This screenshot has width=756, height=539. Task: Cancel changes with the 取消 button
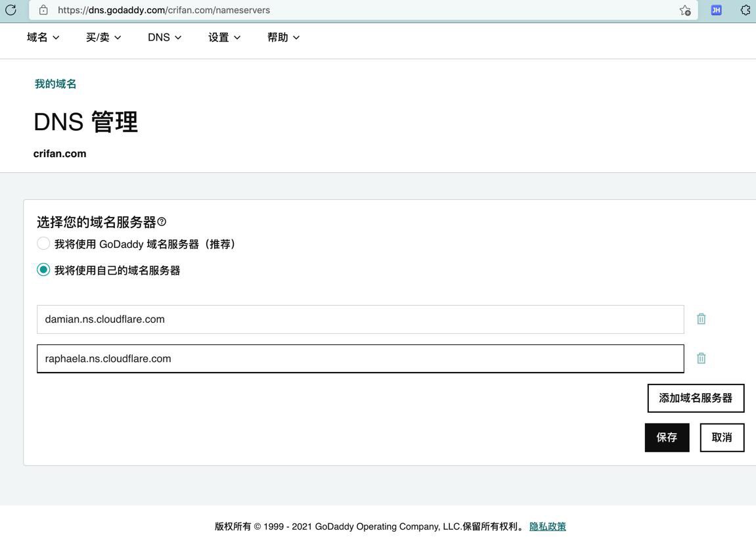[x=722, y=438]
